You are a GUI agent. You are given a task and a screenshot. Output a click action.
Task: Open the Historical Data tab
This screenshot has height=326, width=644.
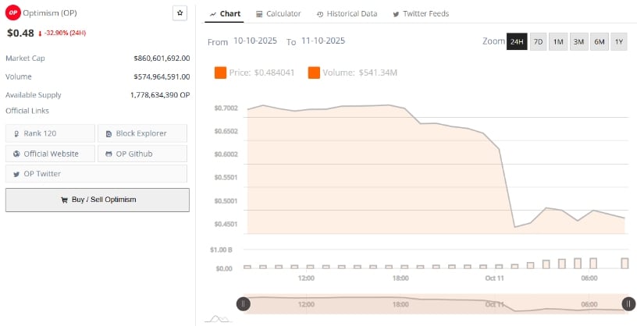(347, 14)
